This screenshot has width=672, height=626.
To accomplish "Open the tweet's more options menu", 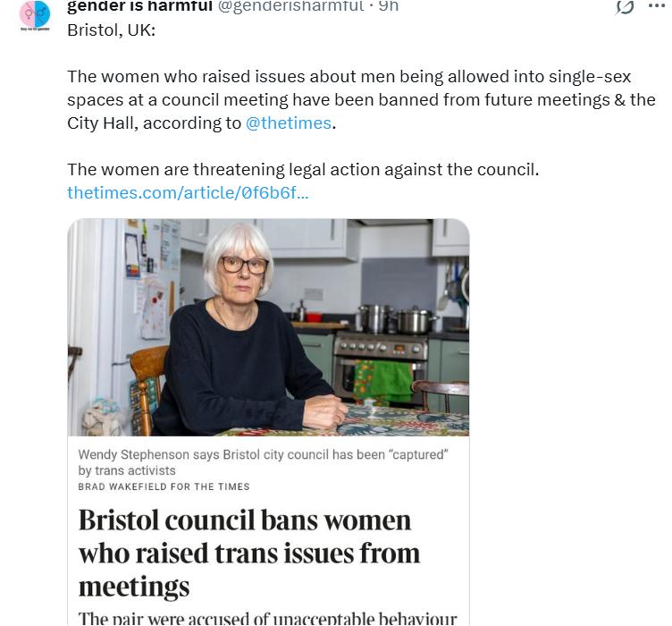I will (x=656, y=6).
